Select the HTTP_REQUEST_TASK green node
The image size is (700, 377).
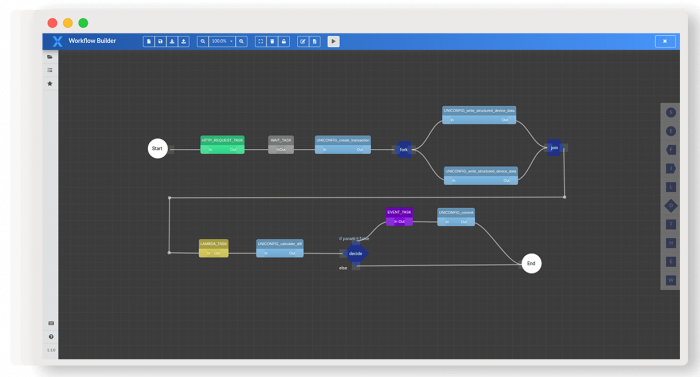[x=222, y=145]
